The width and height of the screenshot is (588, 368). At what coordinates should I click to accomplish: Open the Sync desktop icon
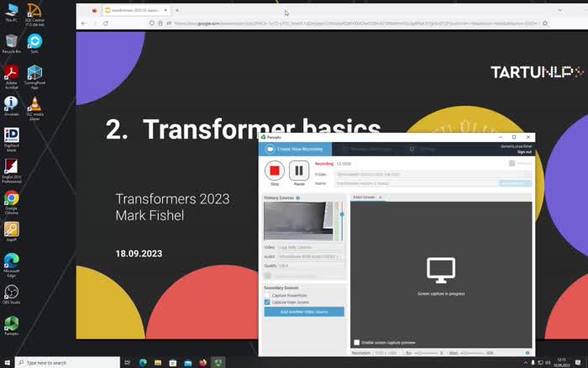(x=34, y=44)
